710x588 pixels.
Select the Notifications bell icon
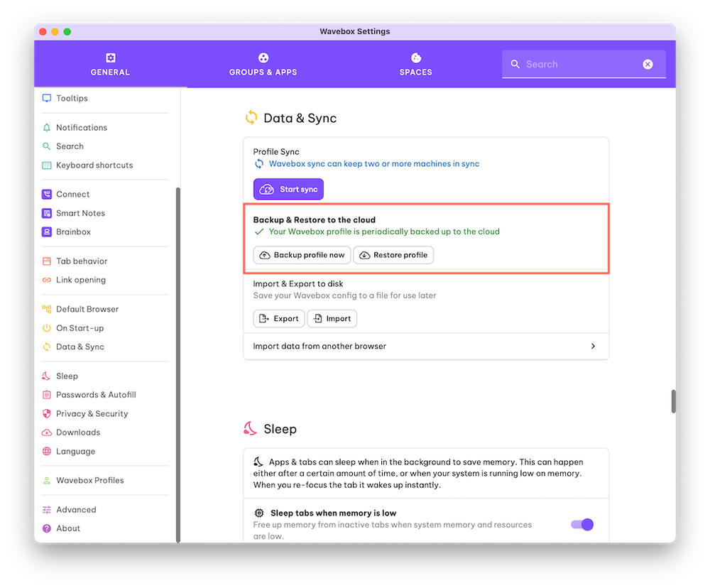tap(45, 127)
